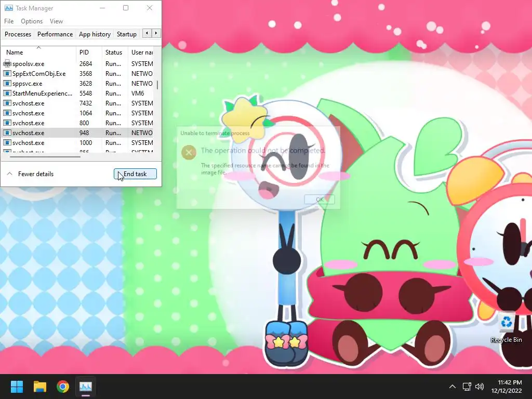Click the spoolsv.exe process name
This screenshot has height=399, width=532.
[x=28, y=63]
